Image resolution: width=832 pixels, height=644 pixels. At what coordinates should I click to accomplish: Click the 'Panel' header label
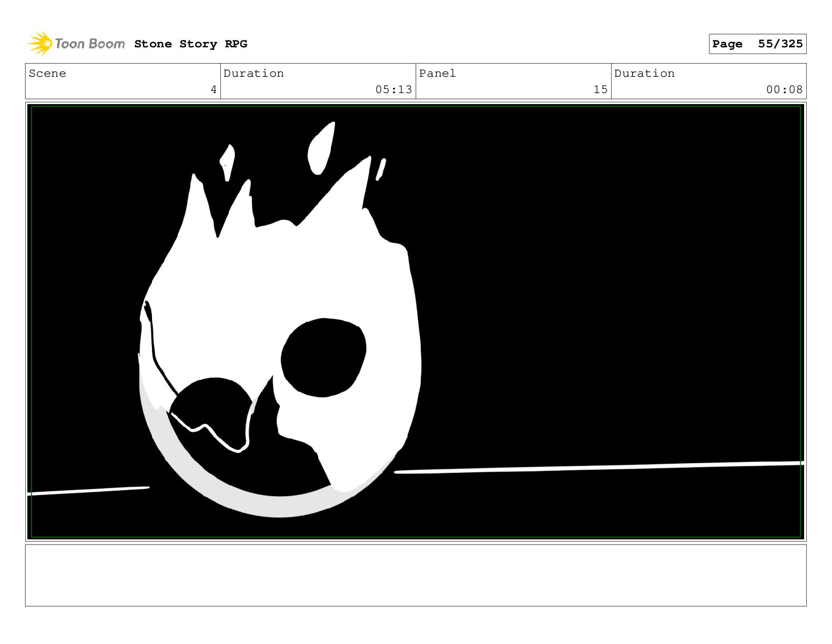coord(438,73)
